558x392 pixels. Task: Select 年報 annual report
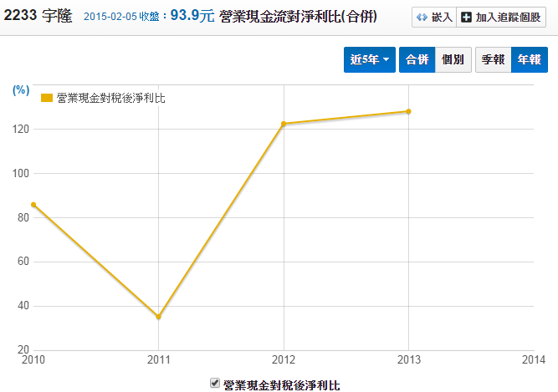(530, 59)
